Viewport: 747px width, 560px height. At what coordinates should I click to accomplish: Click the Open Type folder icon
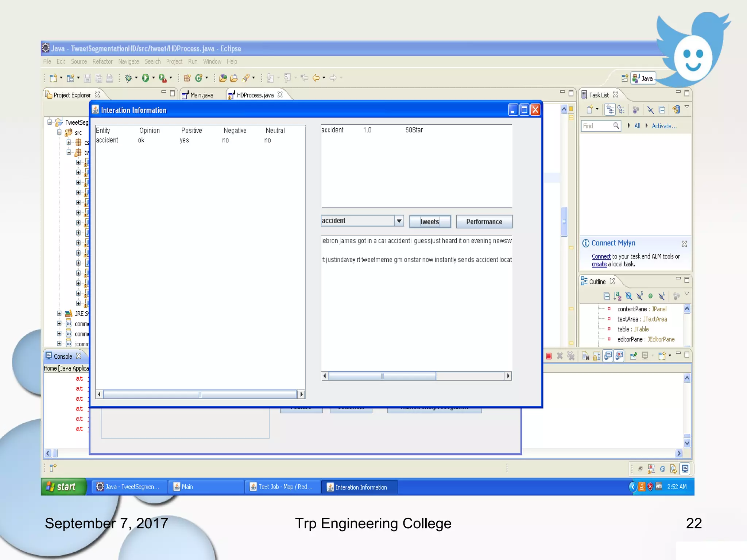click(x=223, y=78)
